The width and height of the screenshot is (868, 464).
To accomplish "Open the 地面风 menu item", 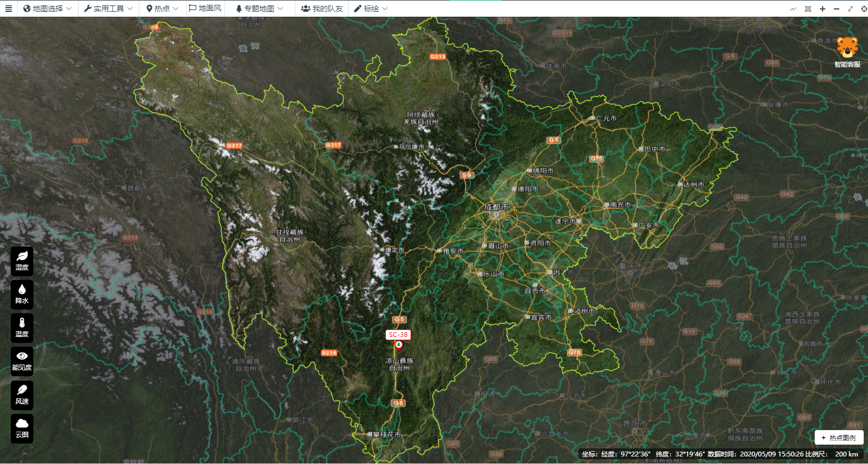I will point(205,9).
